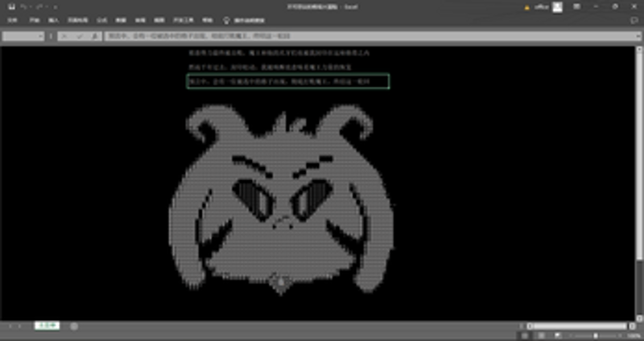Click the Insert Function fx icon
Screen dimensions: 644x341
[x=95, y=36]
